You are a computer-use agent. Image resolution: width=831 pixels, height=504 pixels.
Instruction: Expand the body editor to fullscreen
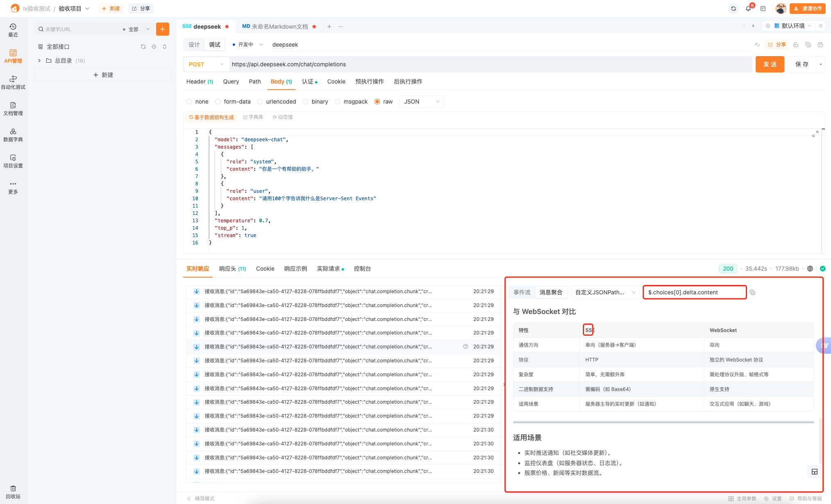(815, 134)
